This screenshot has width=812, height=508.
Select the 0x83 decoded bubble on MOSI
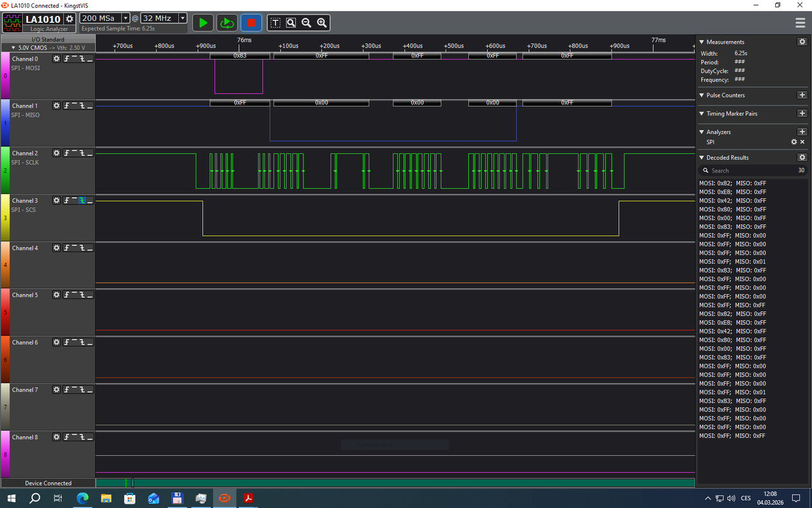[240, 56]
